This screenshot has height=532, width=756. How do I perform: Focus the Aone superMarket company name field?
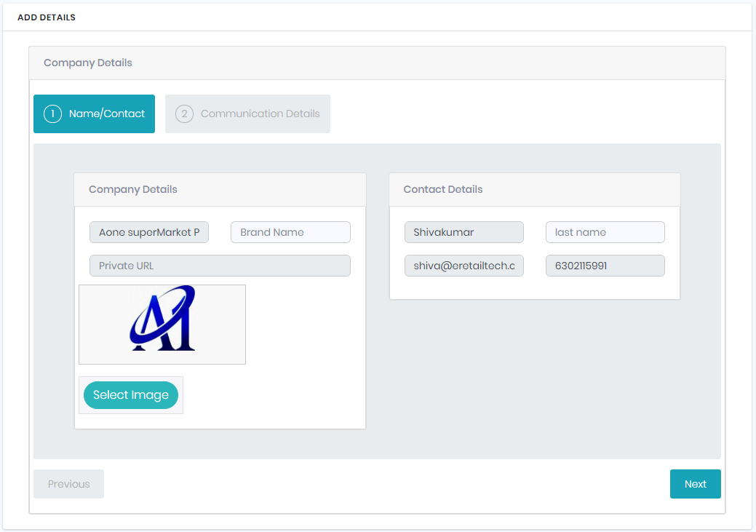point(149,232)
